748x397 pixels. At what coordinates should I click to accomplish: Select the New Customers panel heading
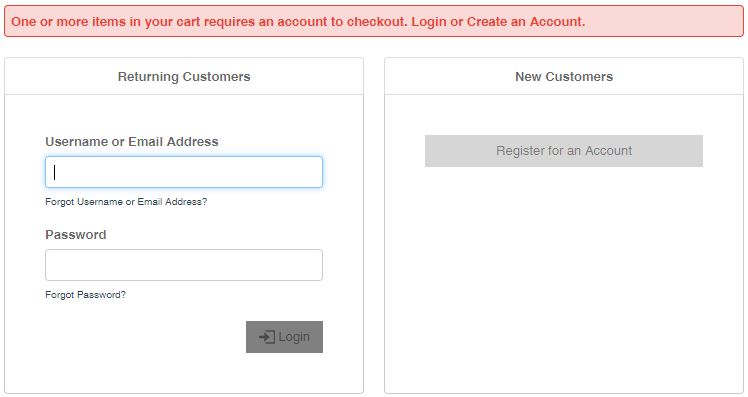tap(564, 77)
